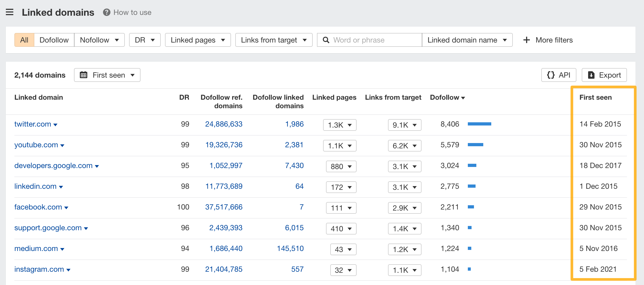The height and width of the screenshot is (285, 644).
Task: Expand linkedin.com domain menu arrow
Action: click(61, 187)
